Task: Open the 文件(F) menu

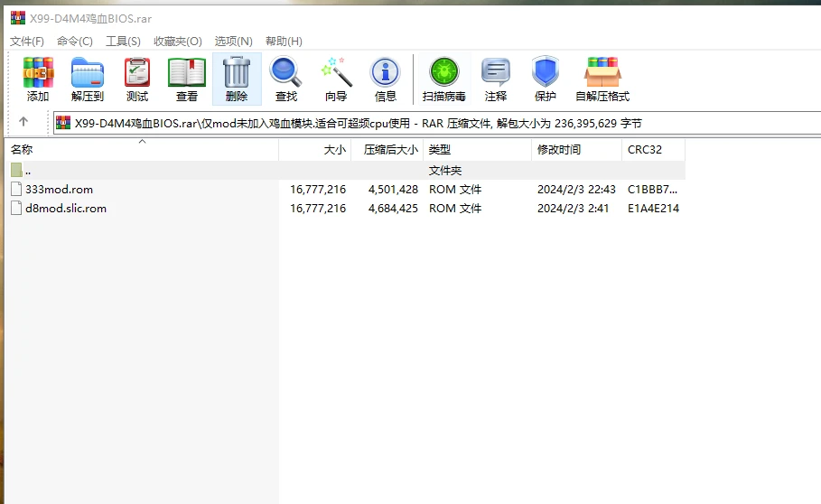Action: coord(27,42)
